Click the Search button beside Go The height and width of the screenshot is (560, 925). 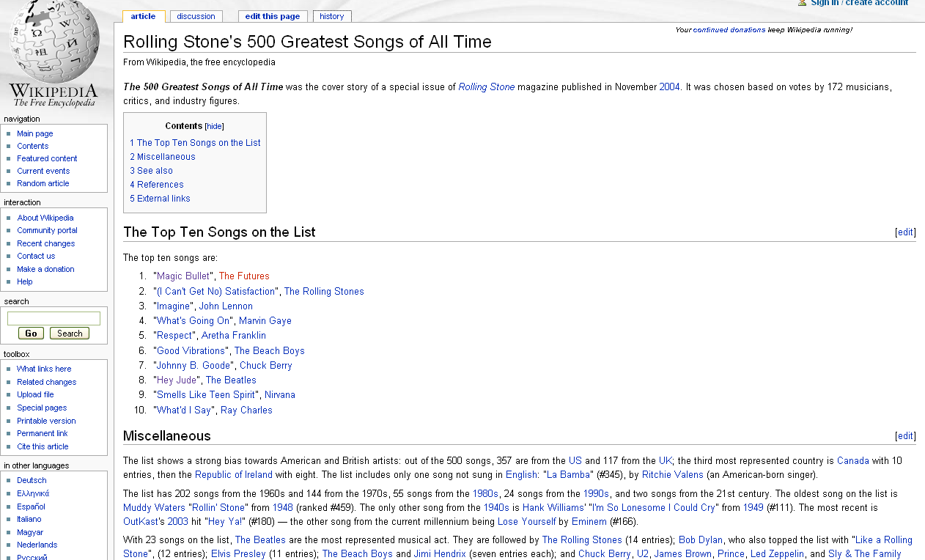click(70, 334)
